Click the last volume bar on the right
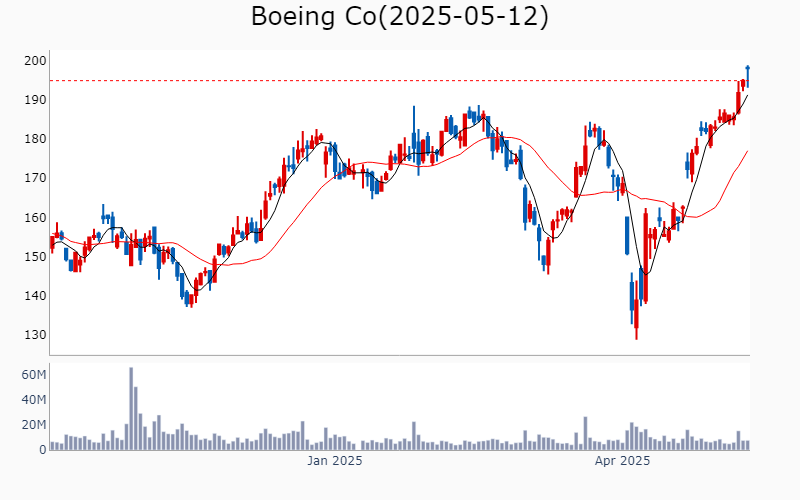800x500 pixels. [747, 445]
